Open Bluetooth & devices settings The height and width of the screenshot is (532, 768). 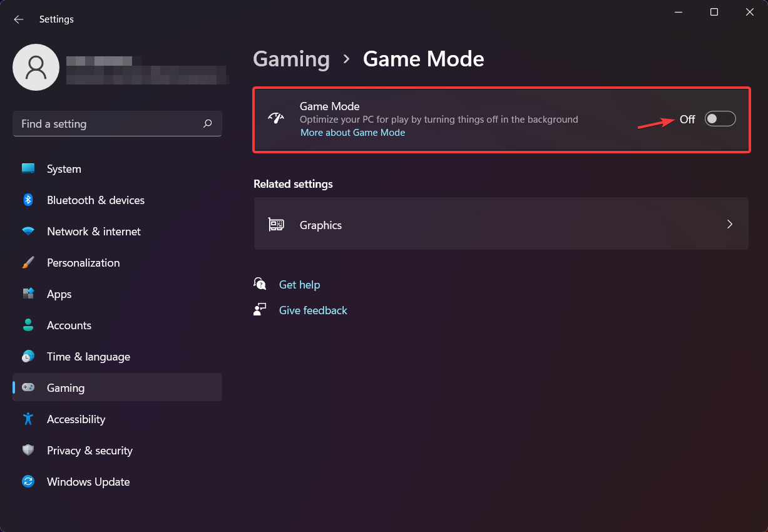28,200
